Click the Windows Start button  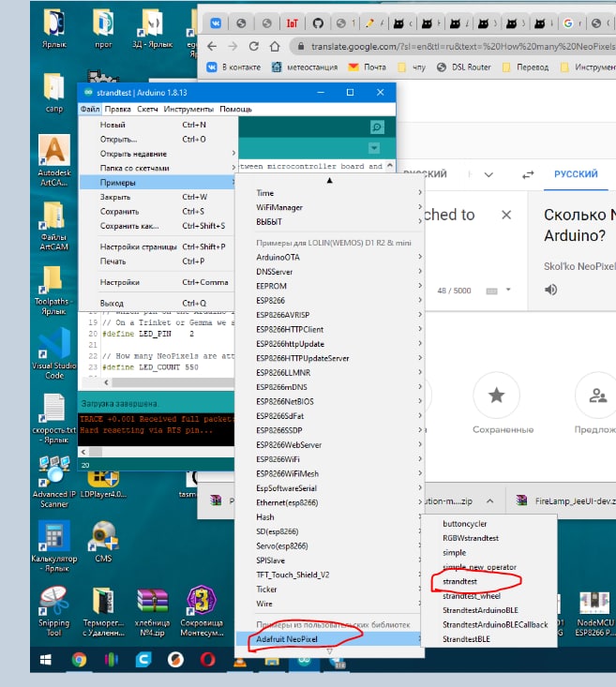coord(46,660)
